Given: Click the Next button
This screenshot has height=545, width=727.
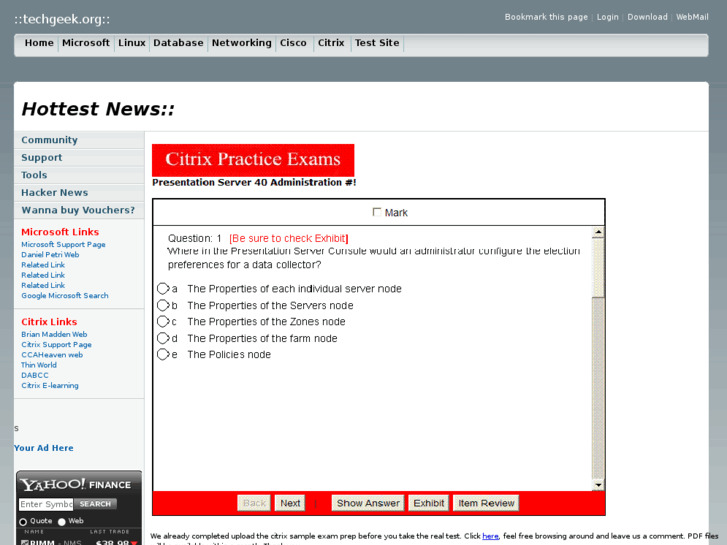Looking at the screenshot, I should click(x=290, y=503).
